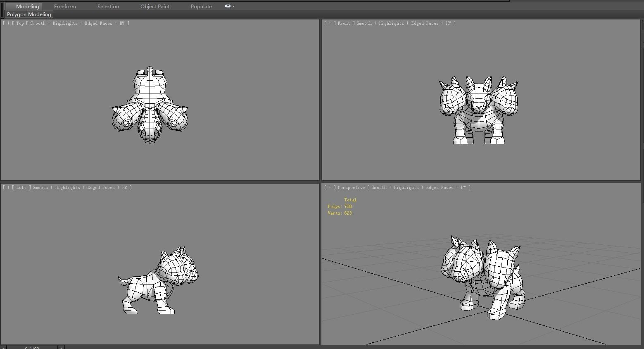
Task: Click the time slider showing 0 / 100
Action: click(32, 347)
